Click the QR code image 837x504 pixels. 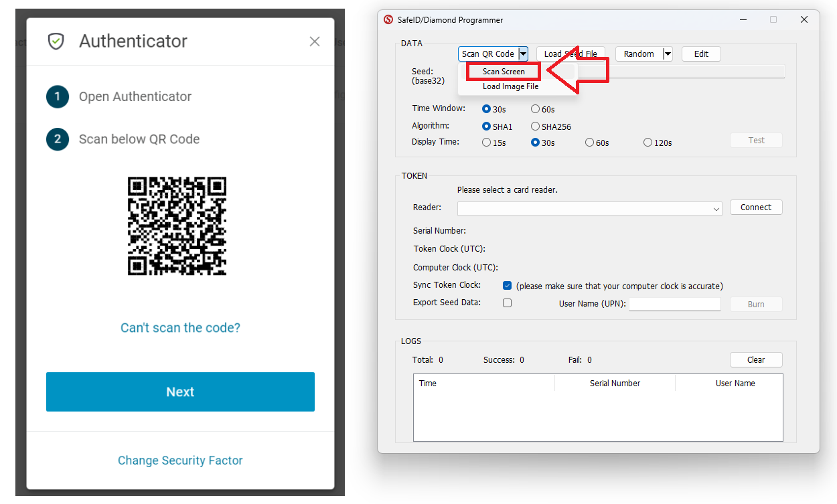(177, 226)
